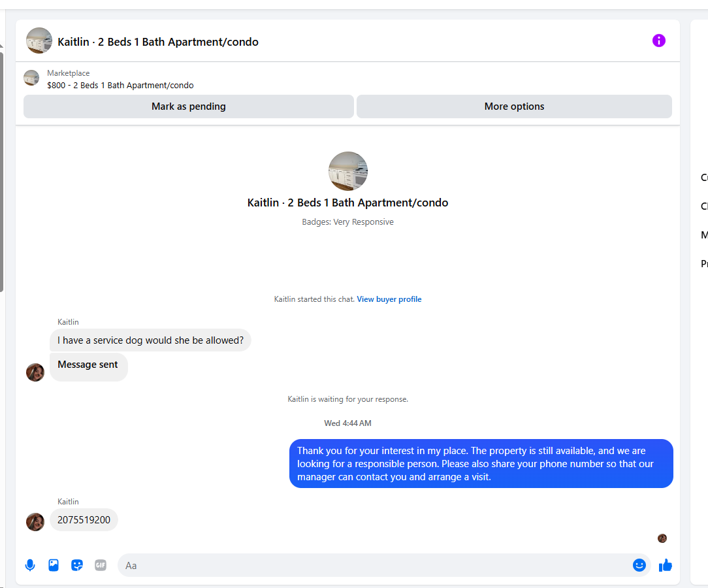The image size is (708, 588).
Task: Click Kaitlin's avatar next to Message sent
Action: 35,372
